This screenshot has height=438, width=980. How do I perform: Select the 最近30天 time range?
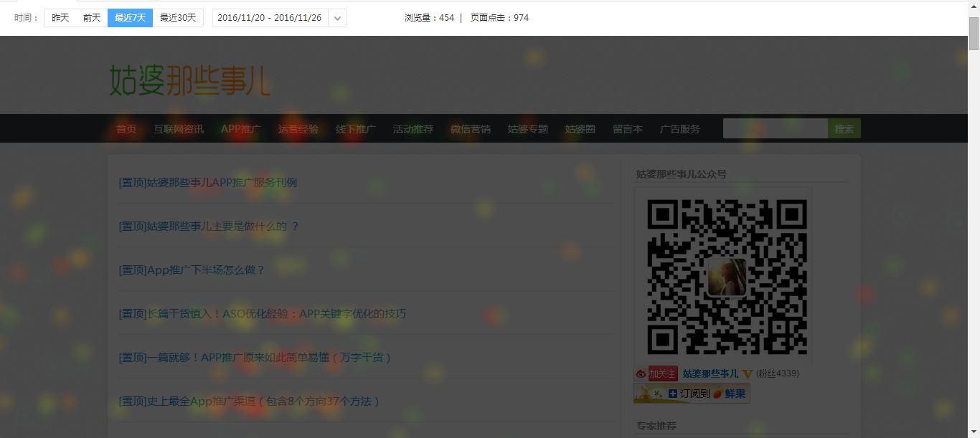178,18
